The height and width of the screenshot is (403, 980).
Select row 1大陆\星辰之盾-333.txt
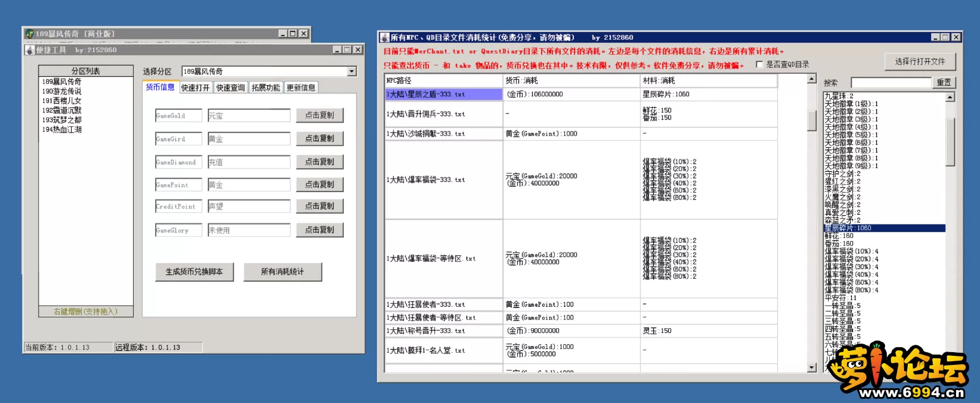coord(444,94)
